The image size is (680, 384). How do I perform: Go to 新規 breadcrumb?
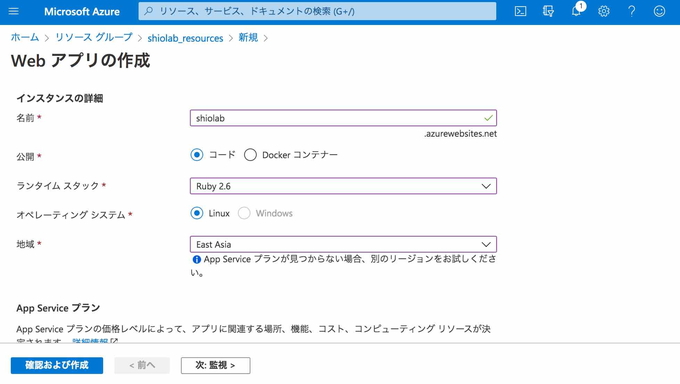pos(248,38)
